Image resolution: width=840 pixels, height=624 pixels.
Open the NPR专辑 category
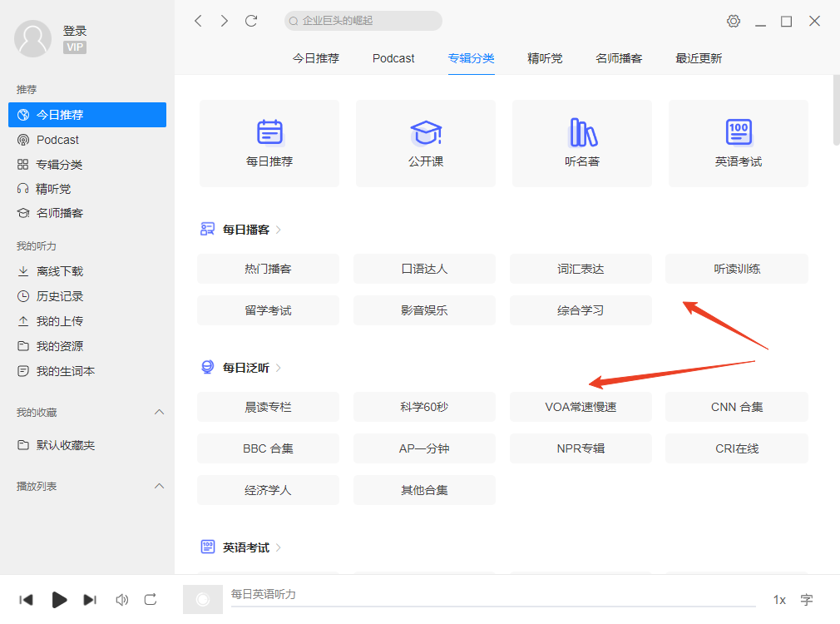pyautogui.click(x=581, y=448)
